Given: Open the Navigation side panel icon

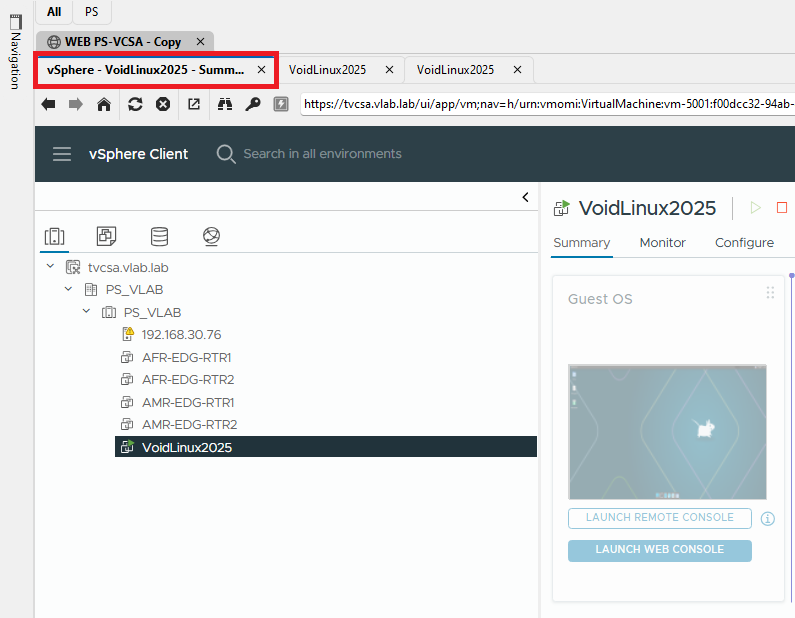Looking at the screenshot, I should [16, 22].
